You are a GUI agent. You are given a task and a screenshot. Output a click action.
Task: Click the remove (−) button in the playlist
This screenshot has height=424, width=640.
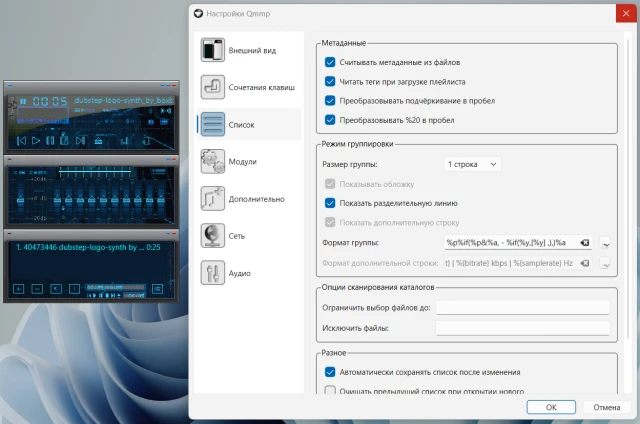pyautogui.click(x=37, y=289)
